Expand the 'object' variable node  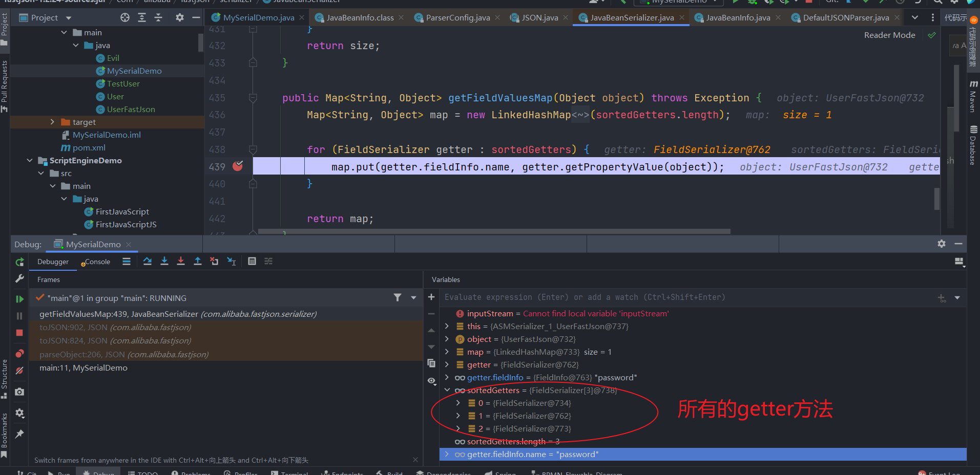click(447, 339)
